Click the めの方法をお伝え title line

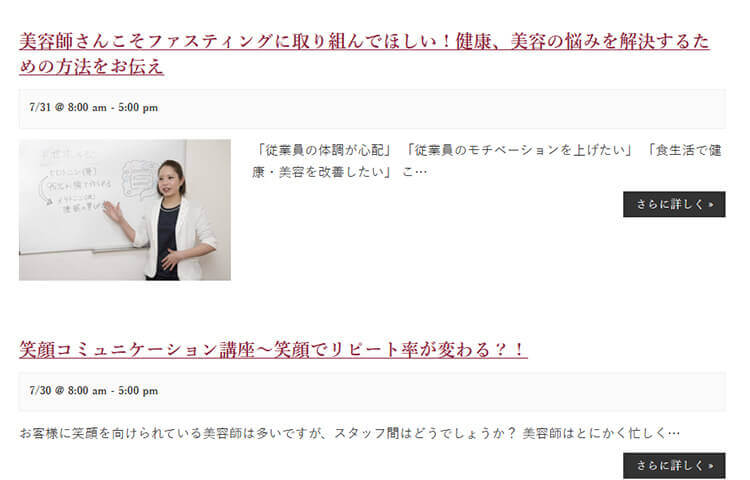pos(91,66)
